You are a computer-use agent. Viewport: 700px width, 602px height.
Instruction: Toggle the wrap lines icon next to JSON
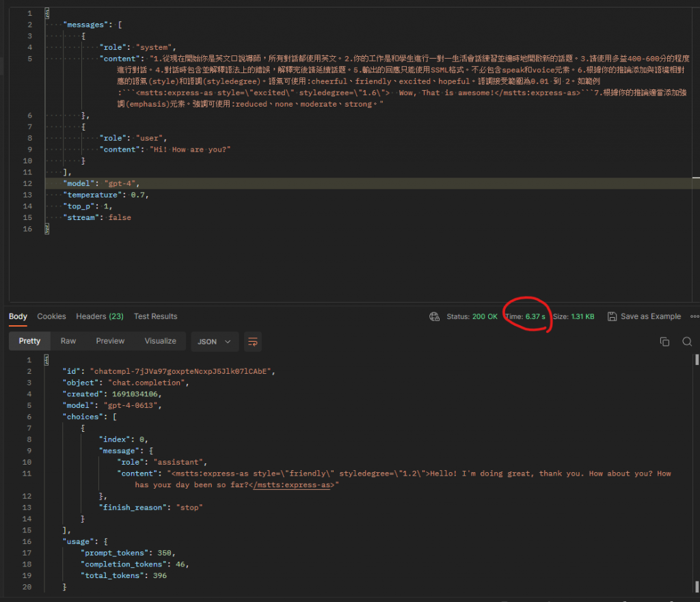tap(253, 342)
